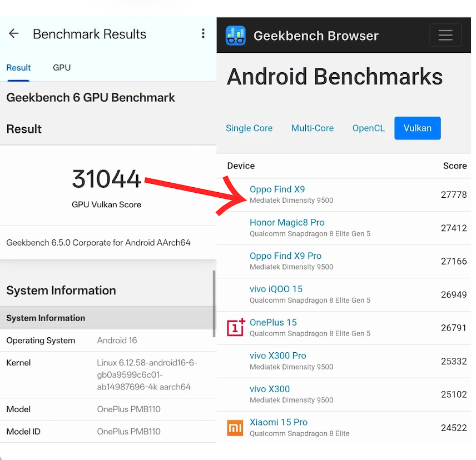Click Qualcomm Snapdragon 8 Elite Gen 5 under OnePlus 15
The width and height of the screenshot is (476, 460).
[x=310, y=333]
